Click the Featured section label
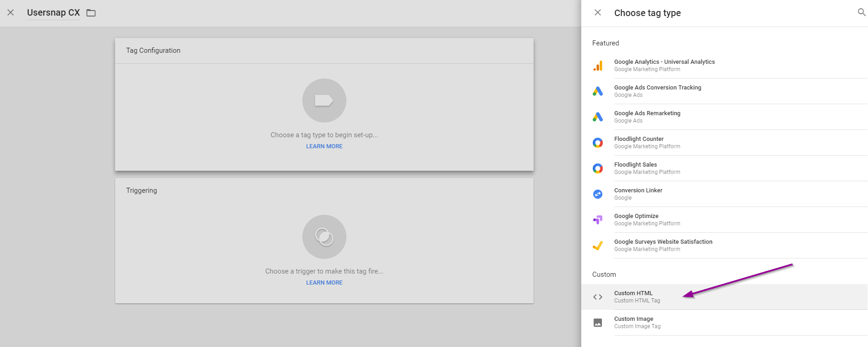The width and height of the screenshot is (868, 347). tap(606, 43)
